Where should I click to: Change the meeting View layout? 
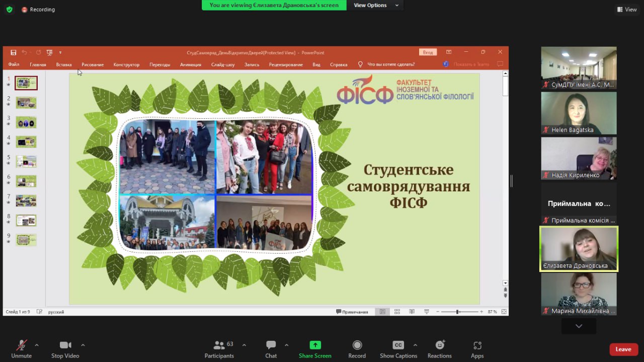(x=627, y=10)
